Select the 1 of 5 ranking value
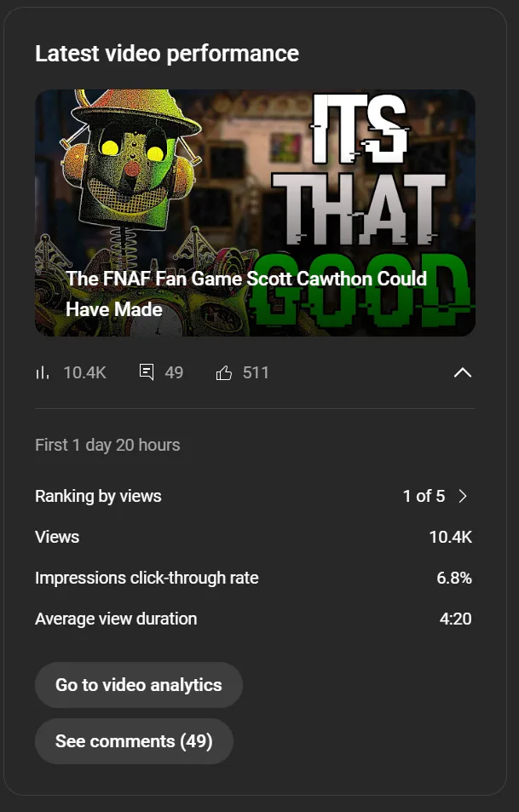 coord(424,496)
